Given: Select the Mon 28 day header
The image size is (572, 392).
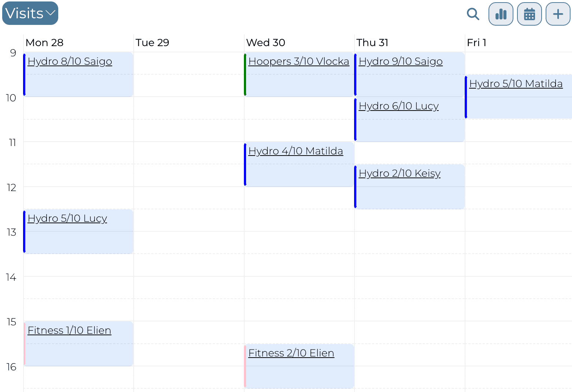Looking at the screenshot, I should (x=44, y=42).
